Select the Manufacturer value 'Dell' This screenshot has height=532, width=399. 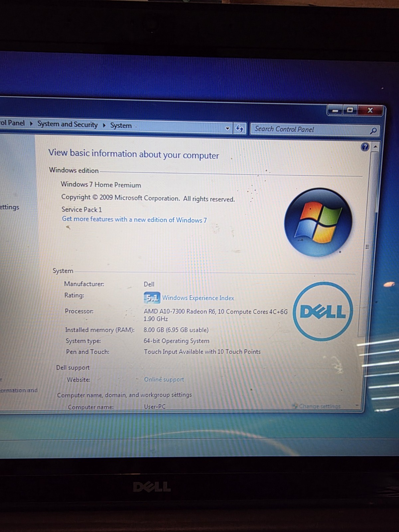click(x=149, y=284)
